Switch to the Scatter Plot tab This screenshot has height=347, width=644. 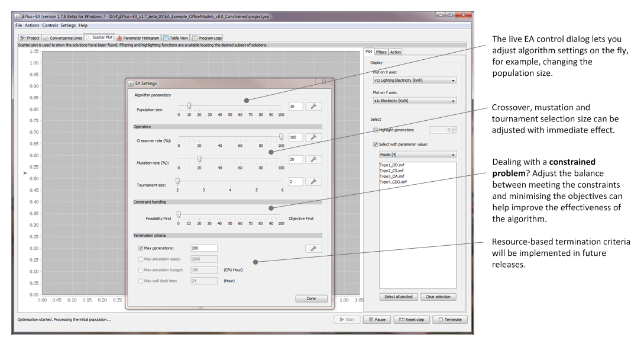coord(99,37)
